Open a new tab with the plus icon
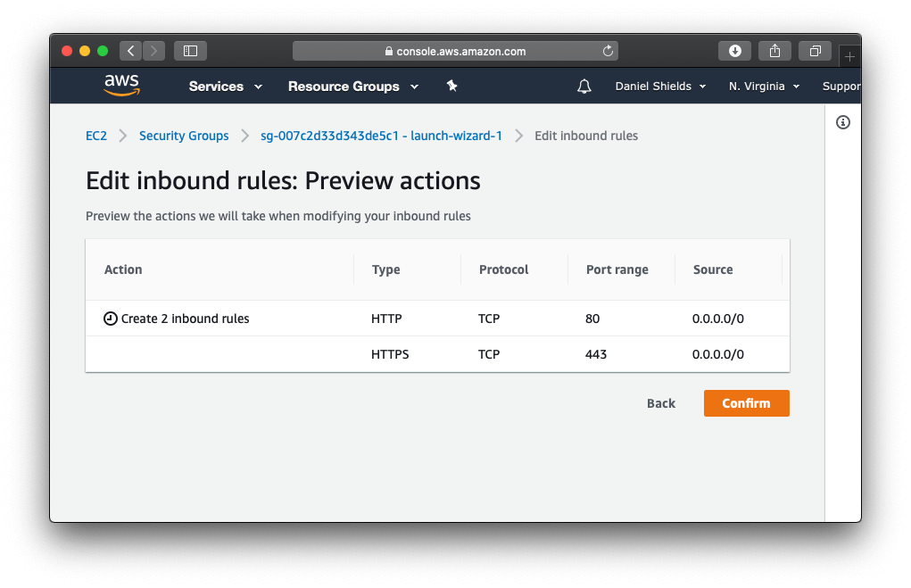The height and width of the screenshot is (588, 911). (x=849, y=55)
